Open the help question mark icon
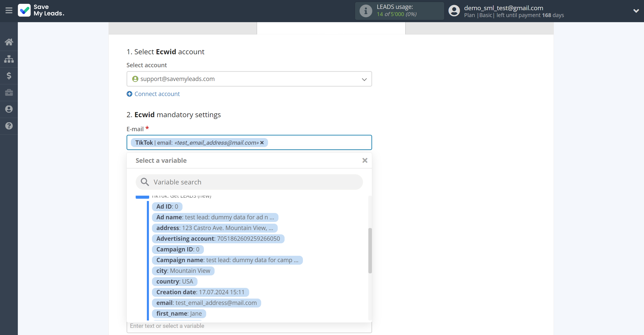The width and height of the screenshot is (644, 335). click(x=9, y=126)
